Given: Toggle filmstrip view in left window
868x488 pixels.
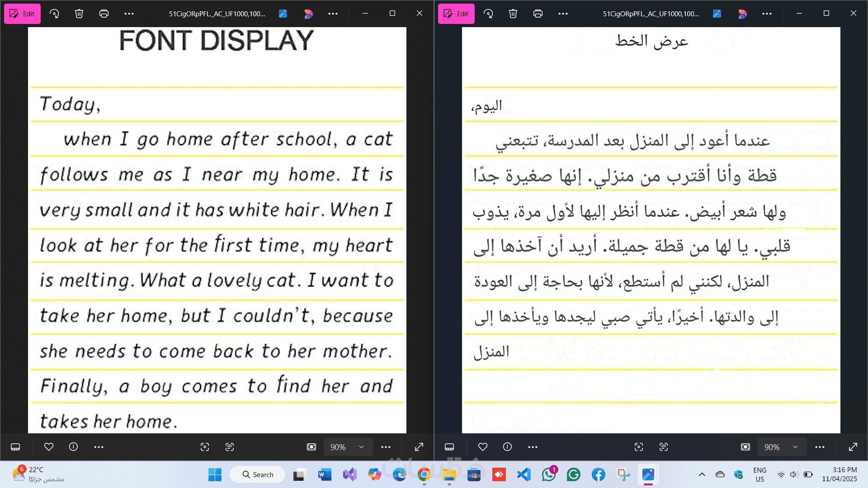Looking at the screenshot, I should pos(15,447).
